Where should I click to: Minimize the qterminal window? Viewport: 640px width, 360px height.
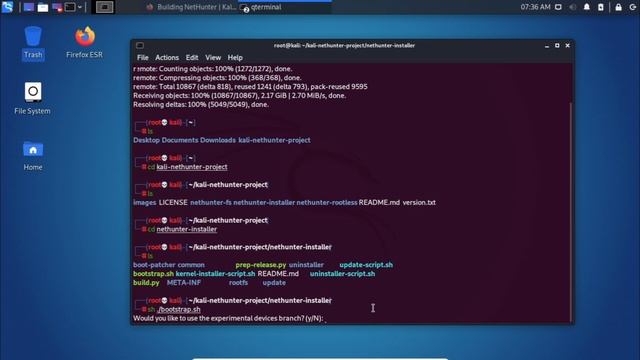tap(547, 46)
